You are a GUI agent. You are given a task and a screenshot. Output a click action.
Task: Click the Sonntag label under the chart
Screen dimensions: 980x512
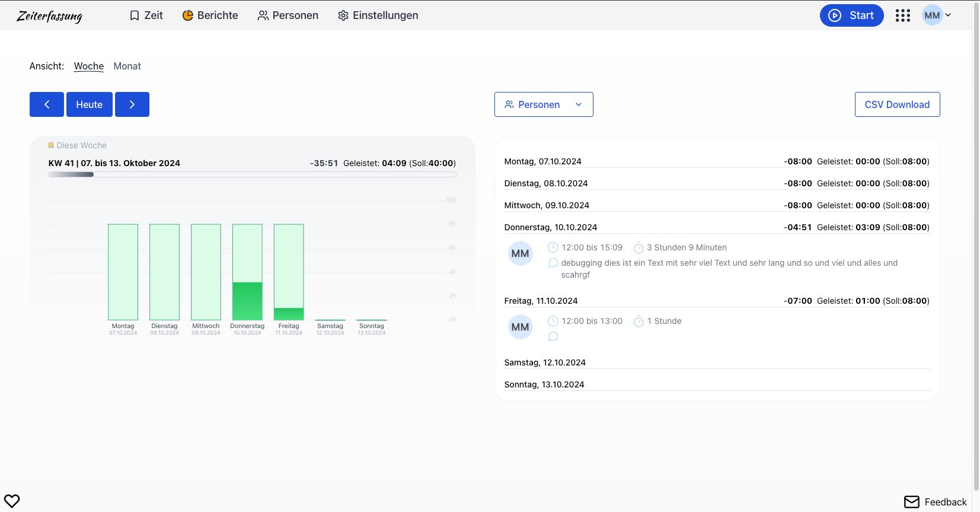(372, 326)
